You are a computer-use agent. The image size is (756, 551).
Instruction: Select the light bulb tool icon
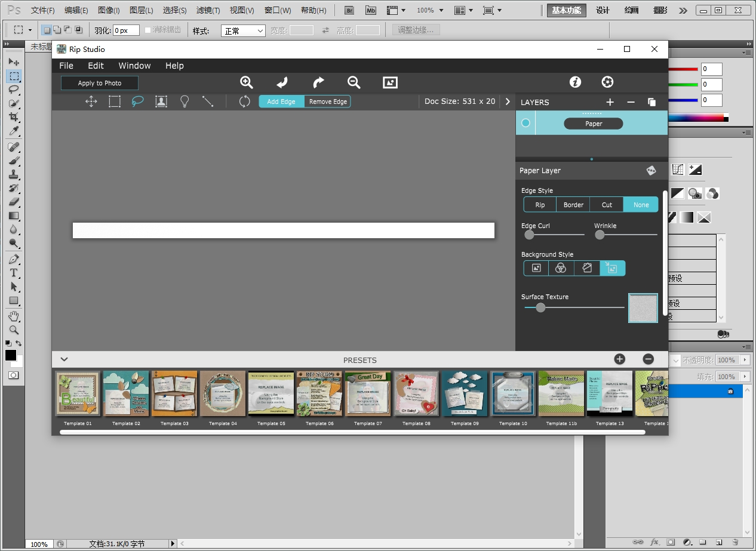185,101
